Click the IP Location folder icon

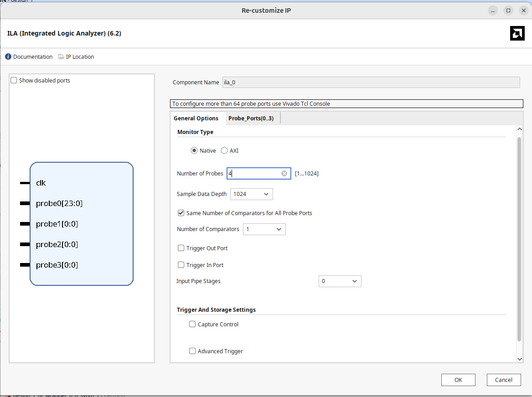pos(61,57)
